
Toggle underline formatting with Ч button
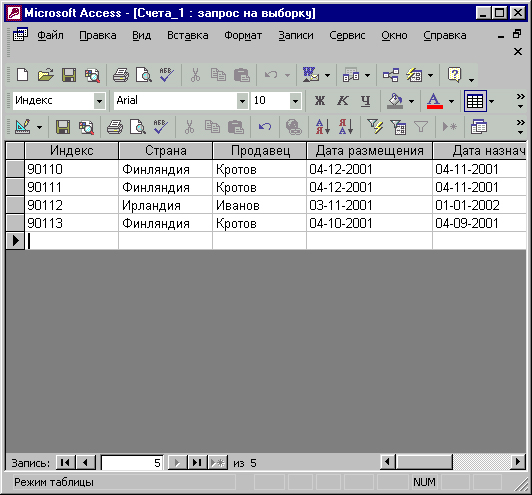(x=365, y=101)
